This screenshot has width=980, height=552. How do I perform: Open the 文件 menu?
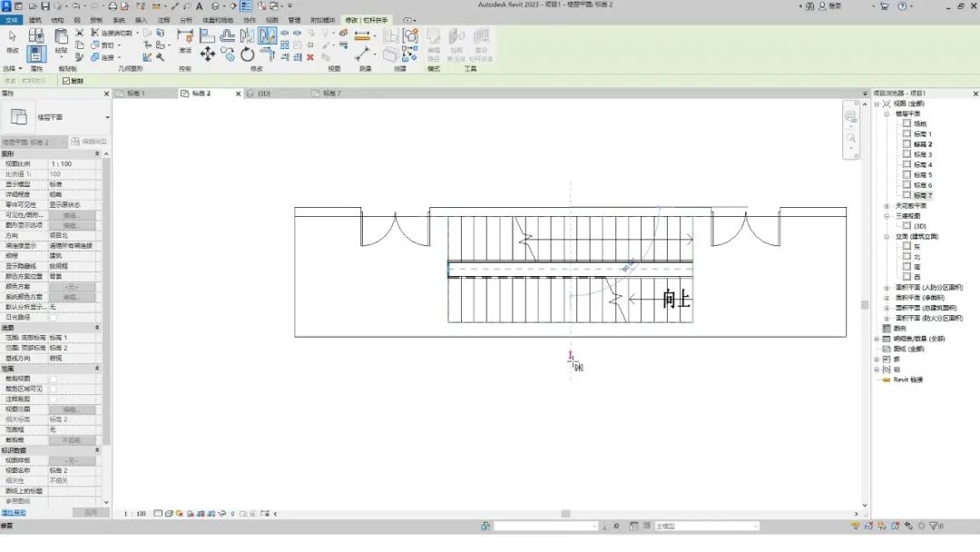point(11,21)
